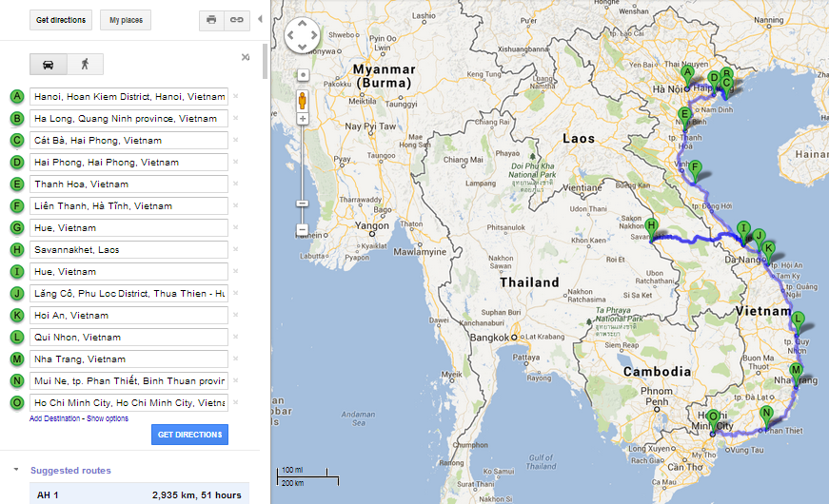The image size is (829, 504).
Task: Click the Phnom Penh label on map
Action: coord(657,397)
